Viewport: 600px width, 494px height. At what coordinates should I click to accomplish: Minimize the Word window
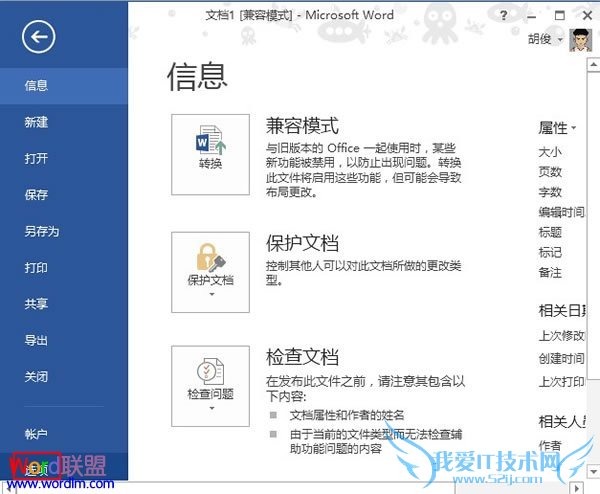(531, 16)
